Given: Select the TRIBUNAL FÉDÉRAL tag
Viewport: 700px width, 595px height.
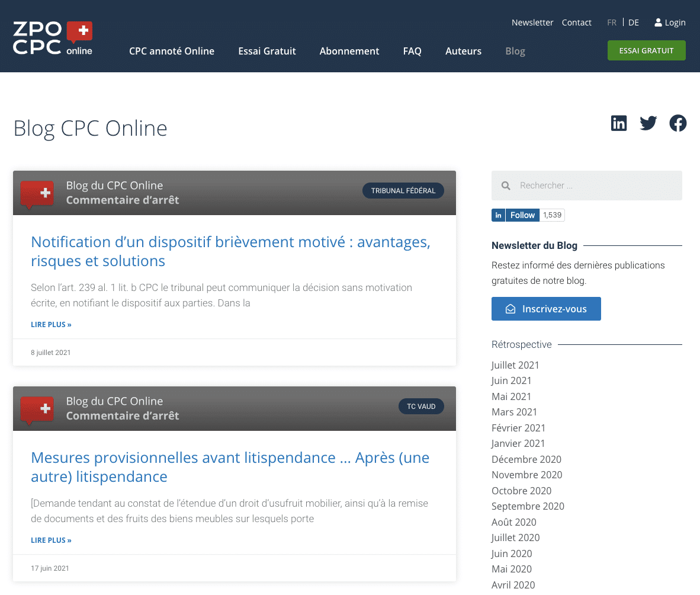Looking at the screenshot, I should pyautogui.click(x=403, y=191).
